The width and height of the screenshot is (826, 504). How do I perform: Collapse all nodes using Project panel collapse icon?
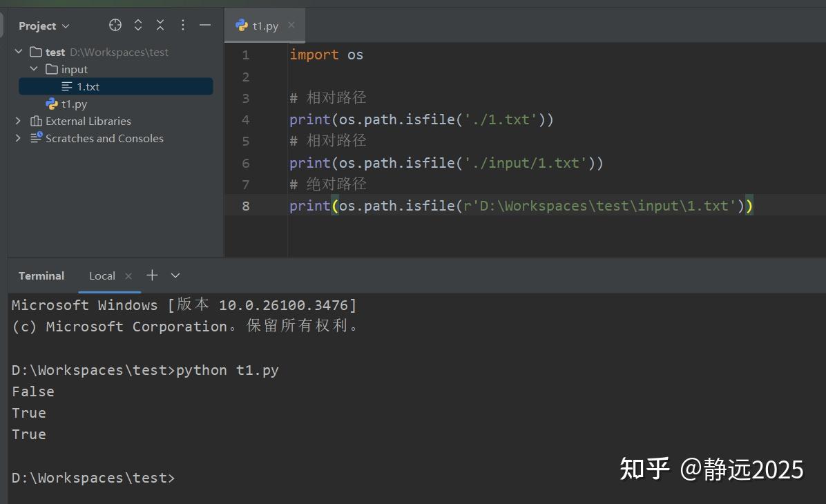click(160, 25)
